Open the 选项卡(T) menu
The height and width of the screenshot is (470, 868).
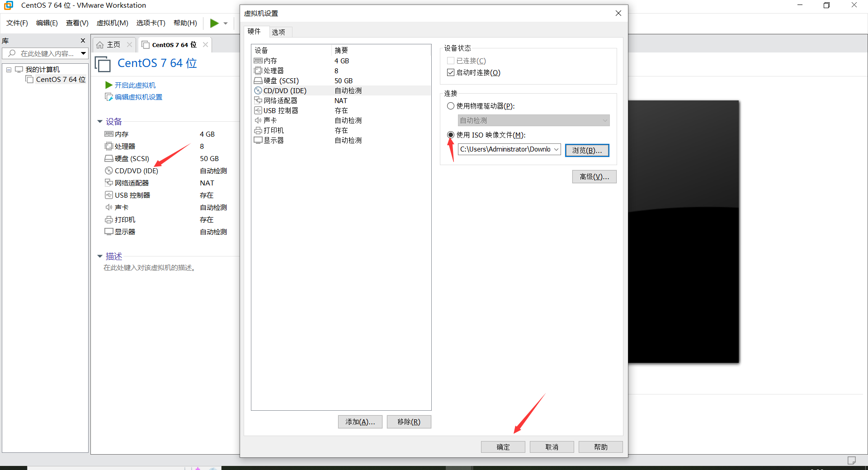click(151, 23)
